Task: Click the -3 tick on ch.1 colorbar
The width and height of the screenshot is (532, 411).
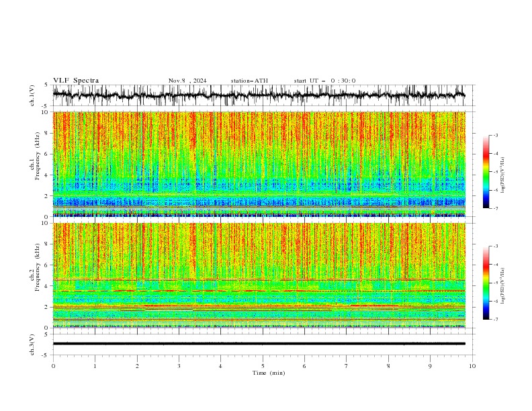Action: tap(495, 135)
